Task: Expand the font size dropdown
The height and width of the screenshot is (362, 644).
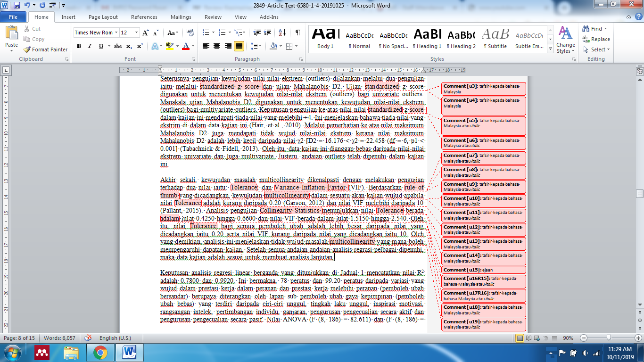Action: 137,33
